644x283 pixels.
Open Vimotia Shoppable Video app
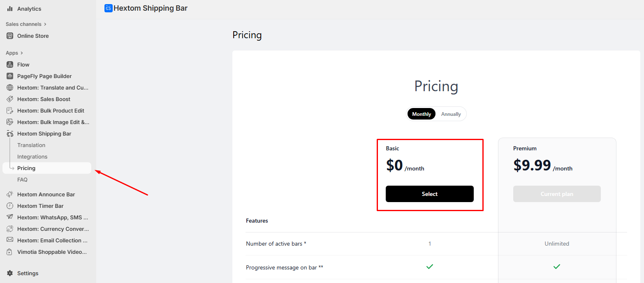click(x=52, y=252)
